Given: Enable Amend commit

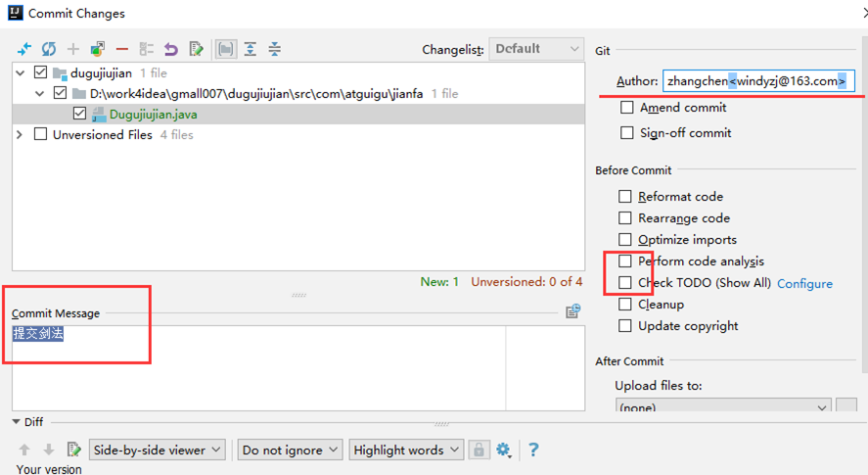Looking at the screenshot, I should [626, 107].
